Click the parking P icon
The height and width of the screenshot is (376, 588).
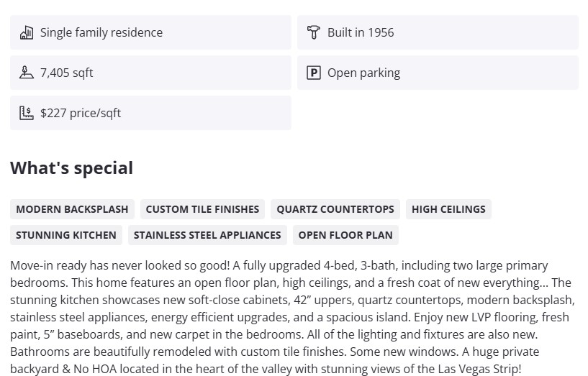[313, 73]
